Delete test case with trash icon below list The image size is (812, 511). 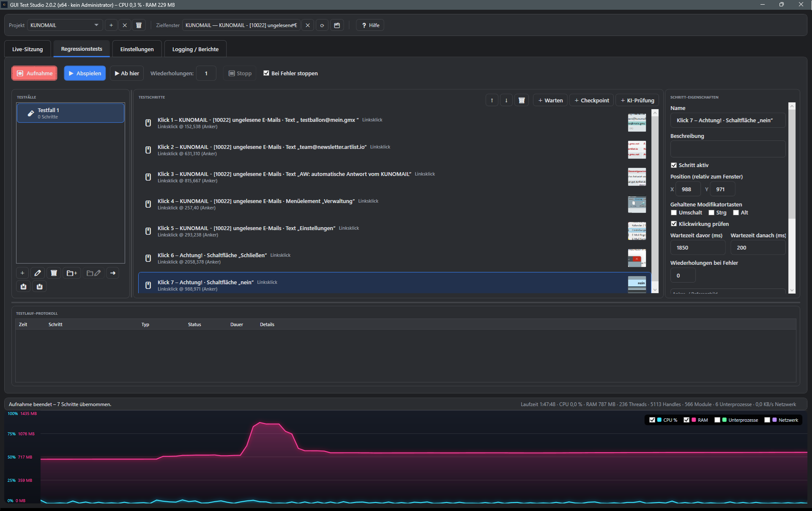point(54,273)
